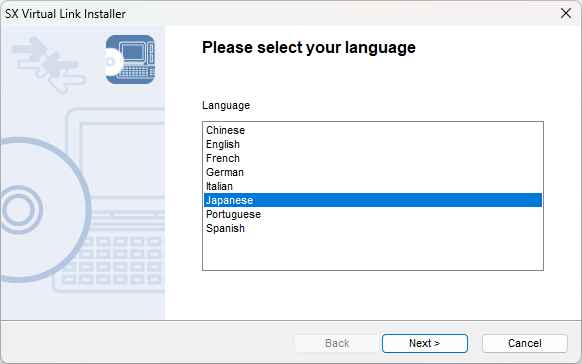582x364 pixels.
Task: Select Chinese in the language list
Action: coord(373,130)
